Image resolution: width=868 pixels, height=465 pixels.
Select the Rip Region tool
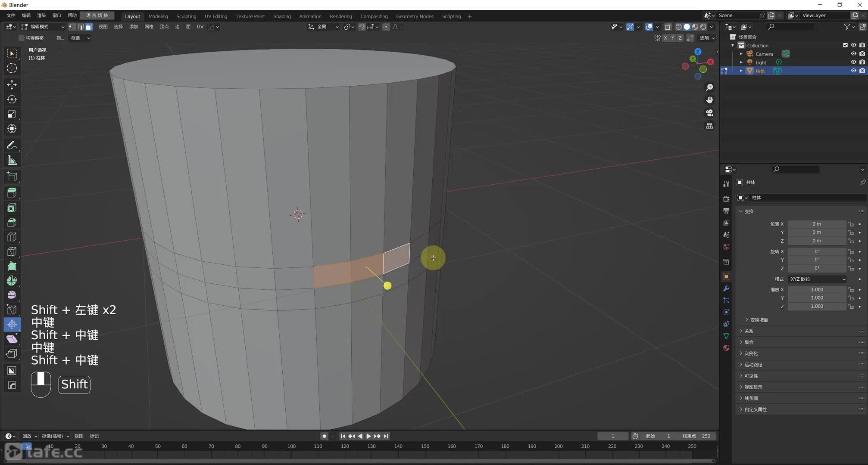pyautogui.click(x=12, y=354)
